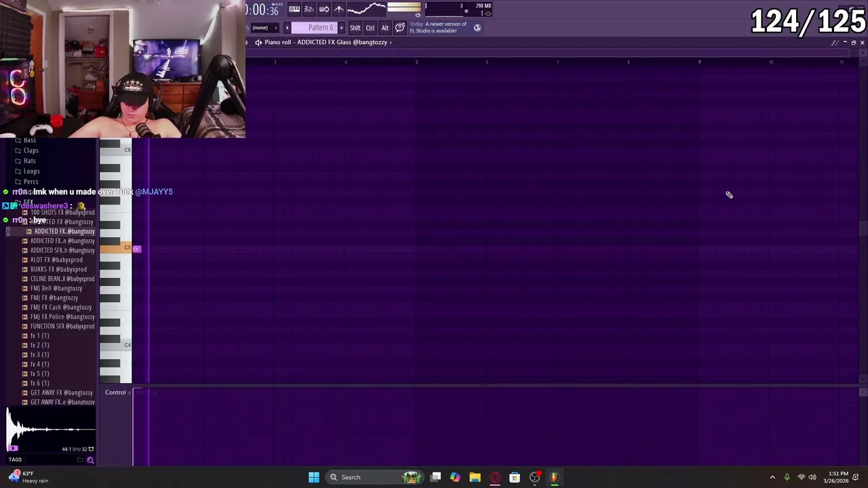This screenshot has height=488, width=868.
Task: Click the globe news icon
Action: [477, 28]
